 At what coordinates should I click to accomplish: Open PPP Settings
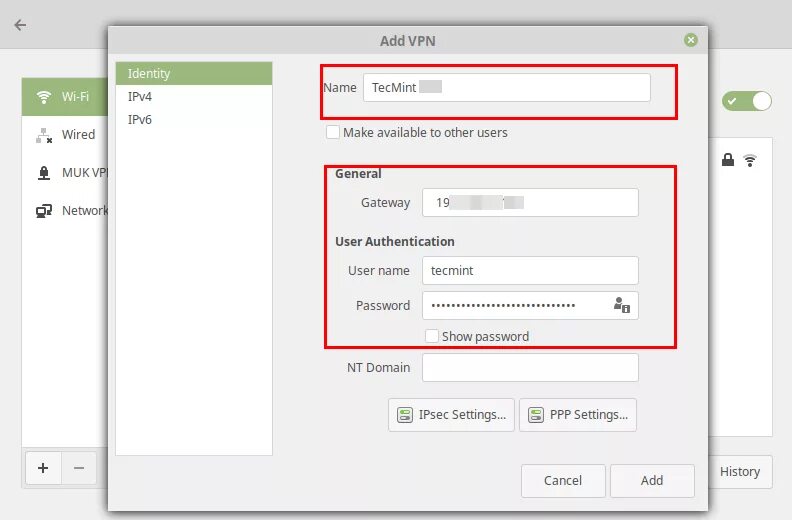578,415
